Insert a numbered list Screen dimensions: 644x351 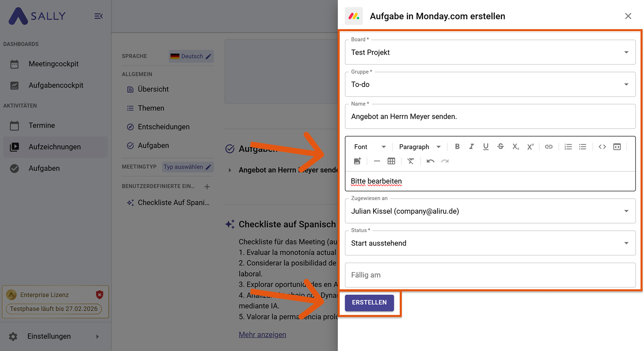coord(568,147)
